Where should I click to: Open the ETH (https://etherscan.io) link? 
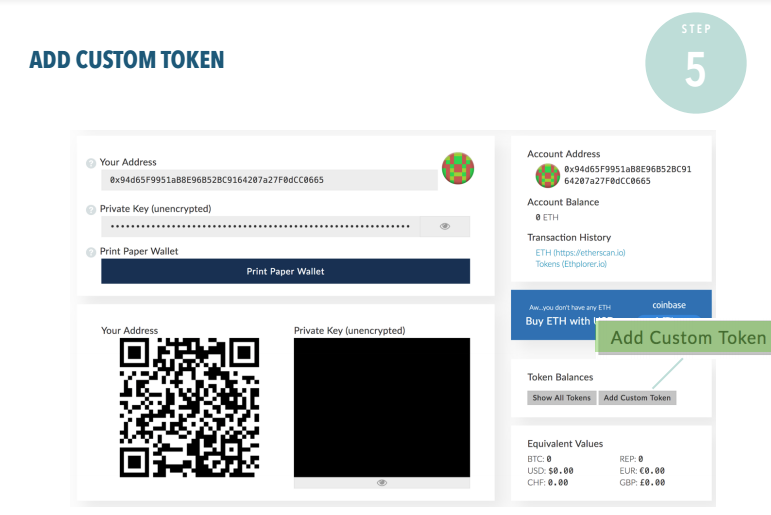[580, 252]
